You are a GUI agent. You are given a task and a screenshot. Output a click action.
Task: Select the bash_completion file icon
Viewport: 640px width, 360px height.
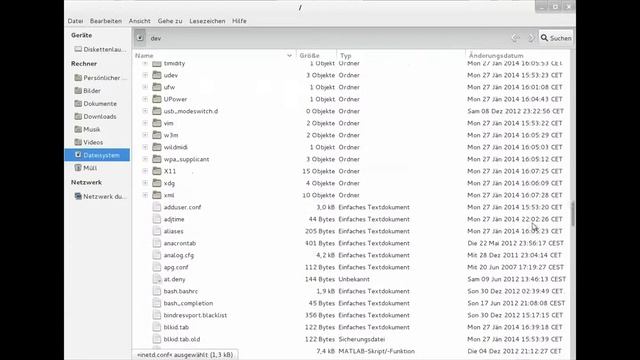pyautogui.click(x=157, y=303)
